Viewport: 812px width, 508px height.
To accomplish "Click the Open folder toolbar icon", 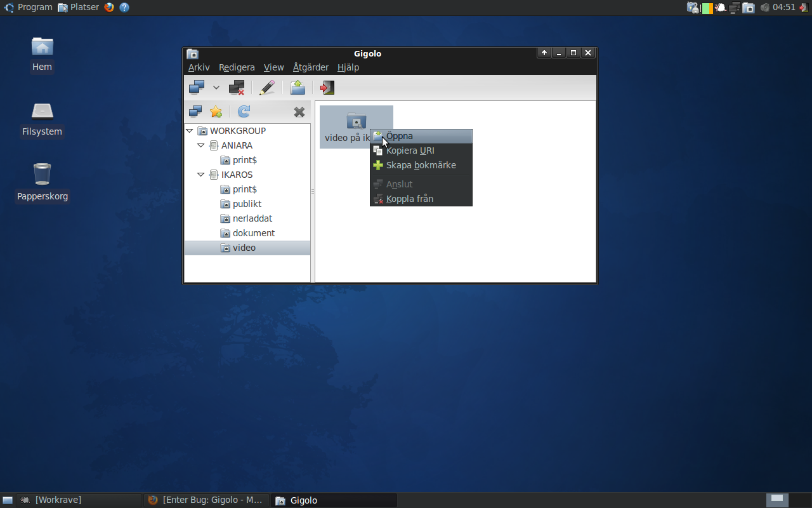I will [x=298, y=88].
